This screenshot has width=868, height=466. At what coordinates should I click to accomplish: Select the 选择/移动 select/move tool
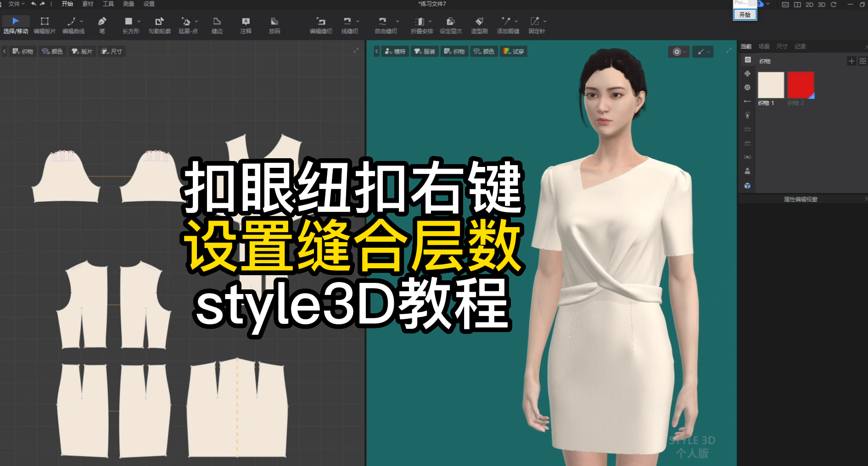[16, 25]
